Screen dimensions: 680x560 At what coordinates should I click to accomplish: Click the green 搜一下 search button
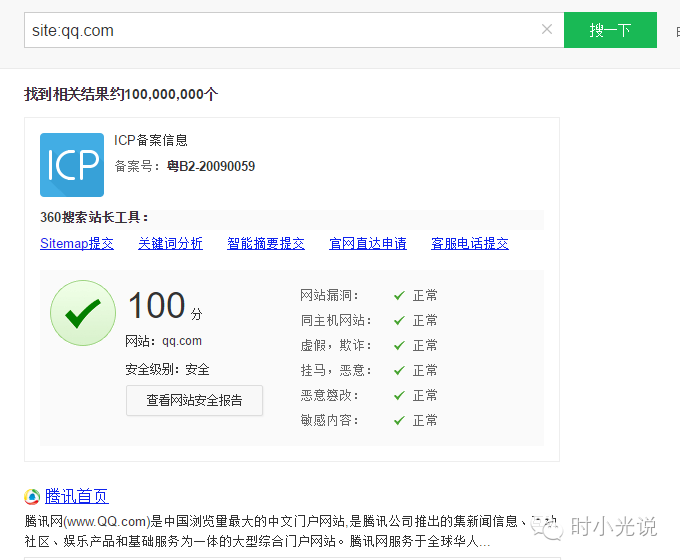[x=610, y=30]
